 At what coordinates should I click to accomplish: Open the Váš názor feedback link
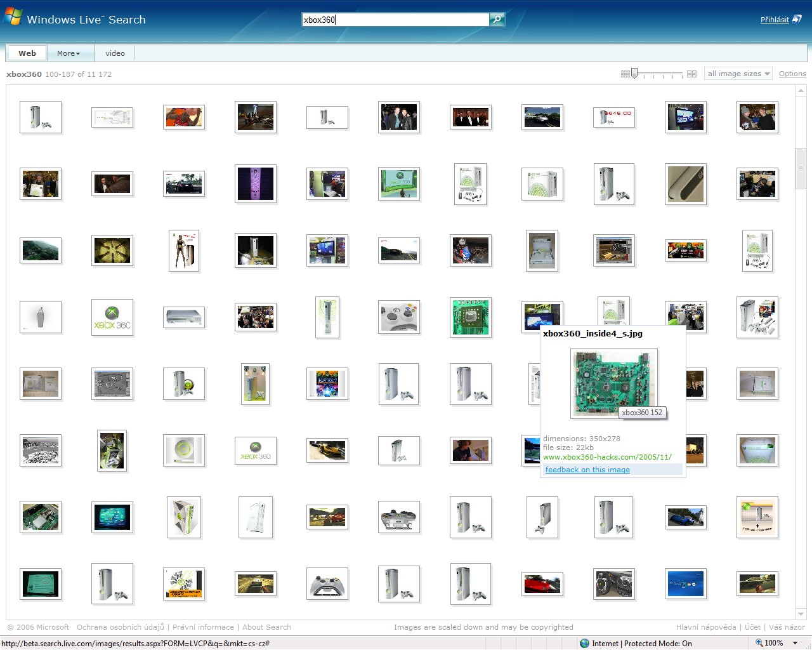point(787,627)
